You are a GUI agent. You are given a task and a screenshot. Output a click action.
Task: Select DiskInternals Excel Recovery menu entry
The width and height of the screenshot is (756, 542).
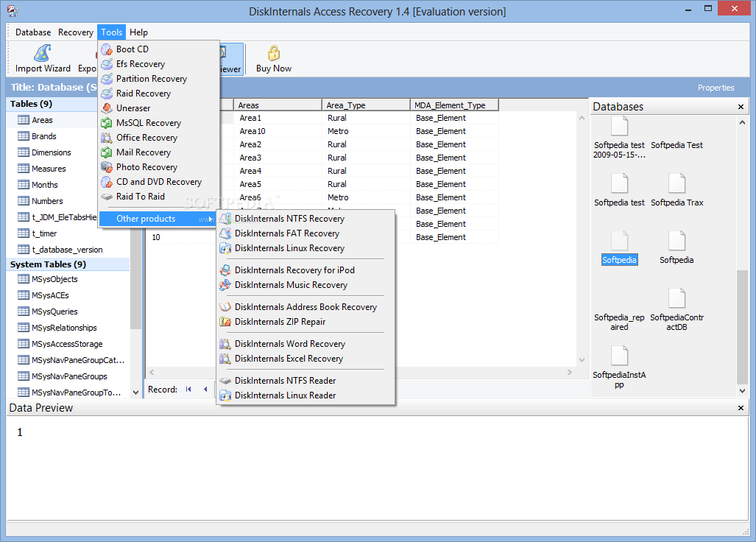305,359
